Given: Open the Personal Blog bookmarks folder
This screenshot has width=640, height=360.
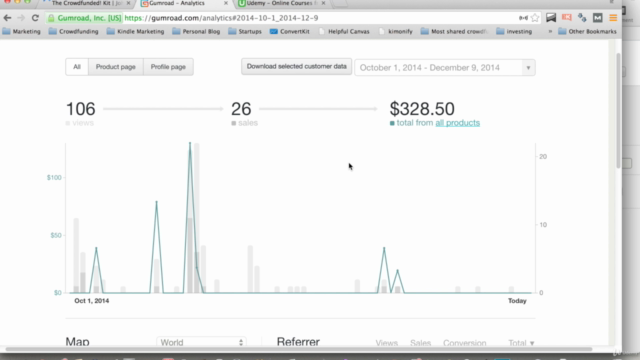Looking at the screenshot, I should 196,31.
